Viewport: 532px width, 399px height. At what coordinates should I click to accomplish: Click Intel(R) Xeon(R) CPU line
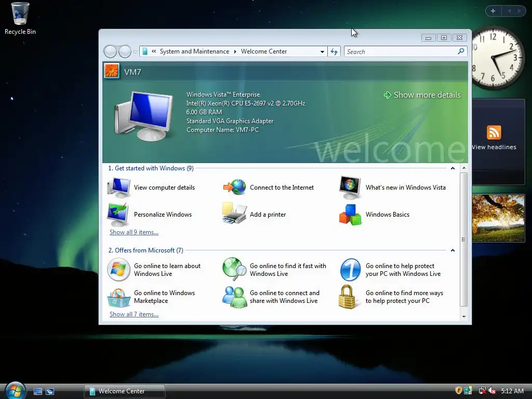point(246,103)
